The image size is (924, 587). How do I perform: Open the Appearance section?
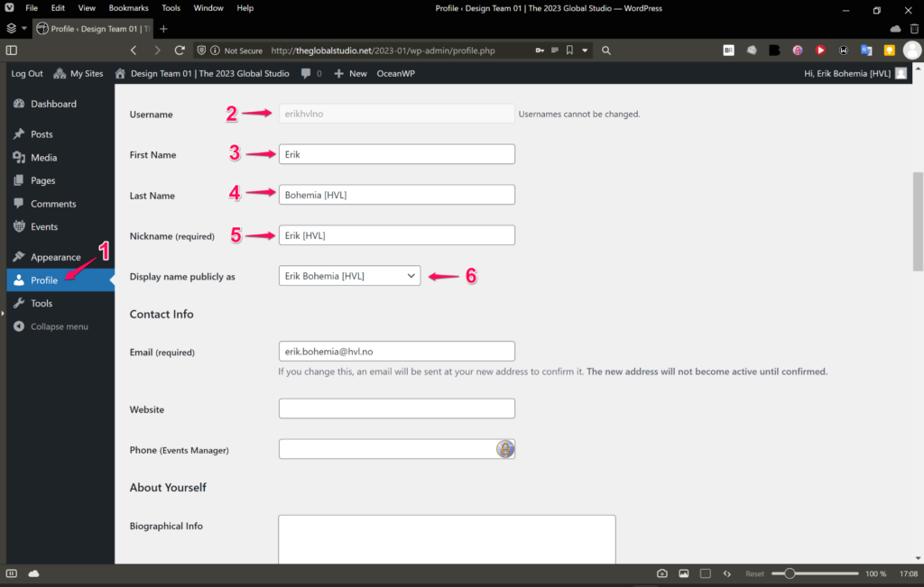[x=55, y=257]
